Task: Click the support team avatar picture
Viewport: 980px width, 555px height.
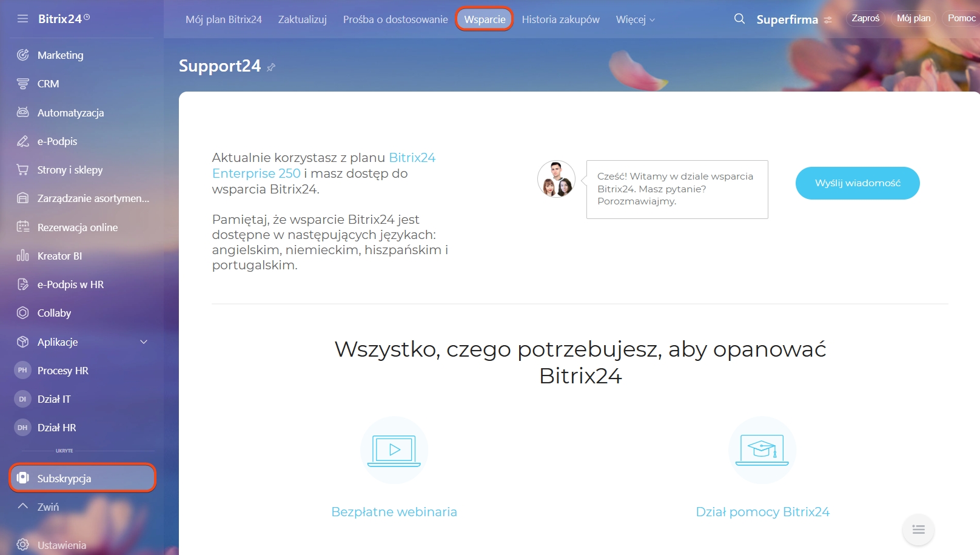Action: tap(556, 179)
